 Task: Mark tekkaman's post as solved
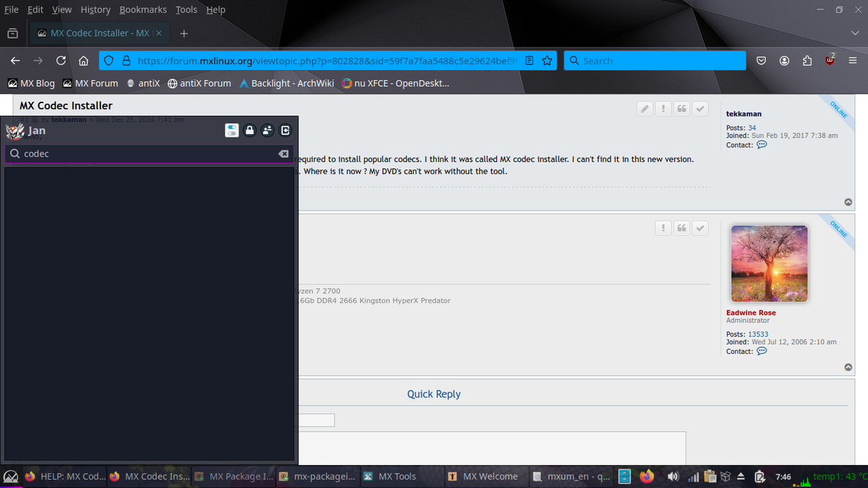(x=701, y=109)
